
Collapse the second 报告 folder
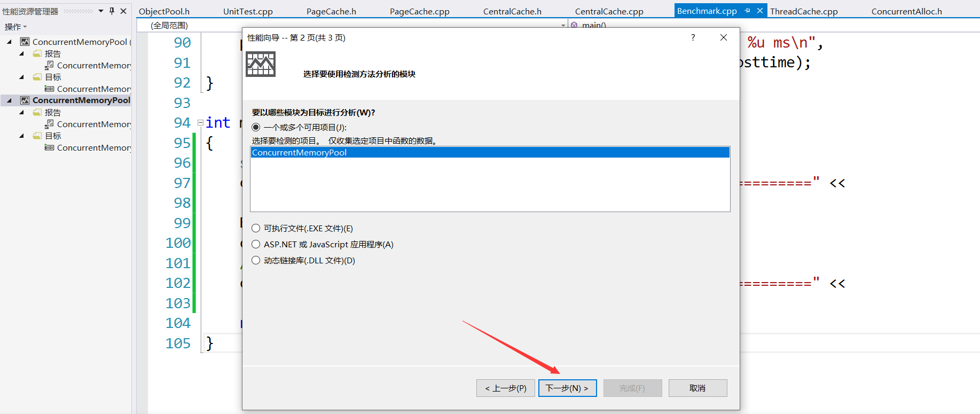(21, 112)
